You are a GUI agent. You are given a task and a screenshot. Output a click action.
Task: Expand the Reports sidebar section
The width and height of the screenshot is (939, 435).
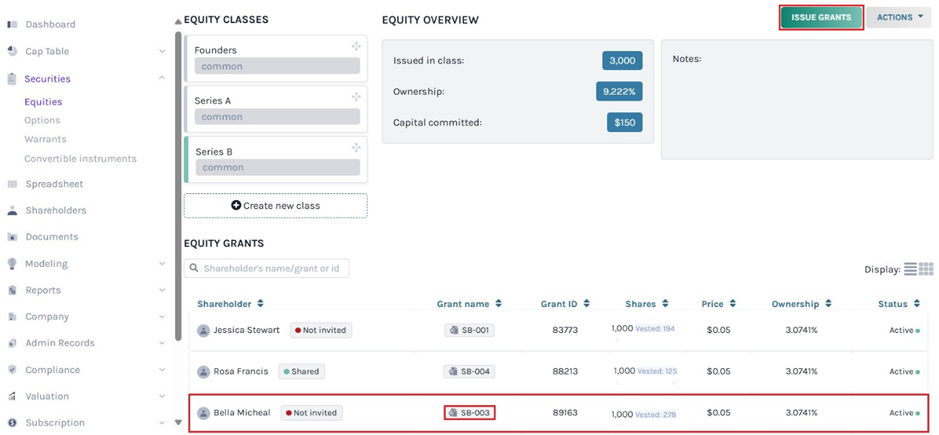pos(162,290)
